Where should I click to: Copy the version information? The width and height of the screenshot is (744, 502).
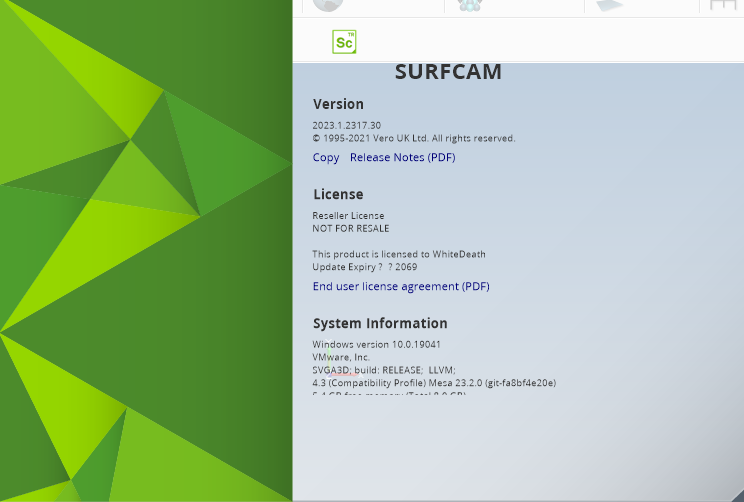[326, 157]
